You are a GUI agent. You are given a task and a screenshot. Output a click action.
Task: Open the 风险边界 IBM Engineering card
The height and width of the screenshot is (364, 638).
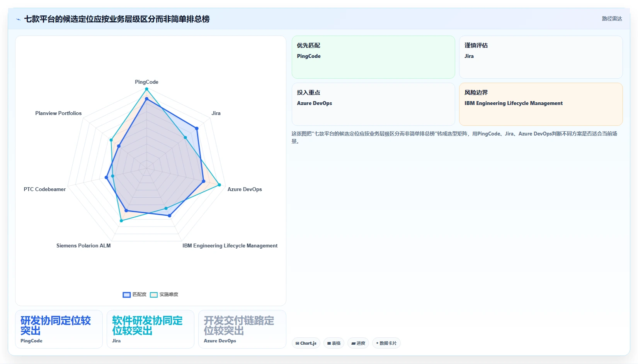[x=541, y=104]
